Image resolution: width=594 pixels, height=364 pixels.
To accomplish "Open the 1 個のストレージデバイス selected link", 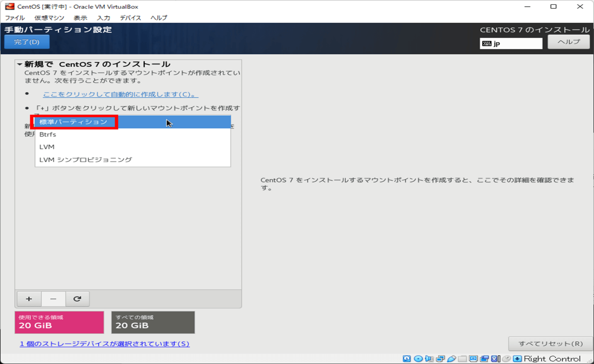I will click(x=105, y=344).
